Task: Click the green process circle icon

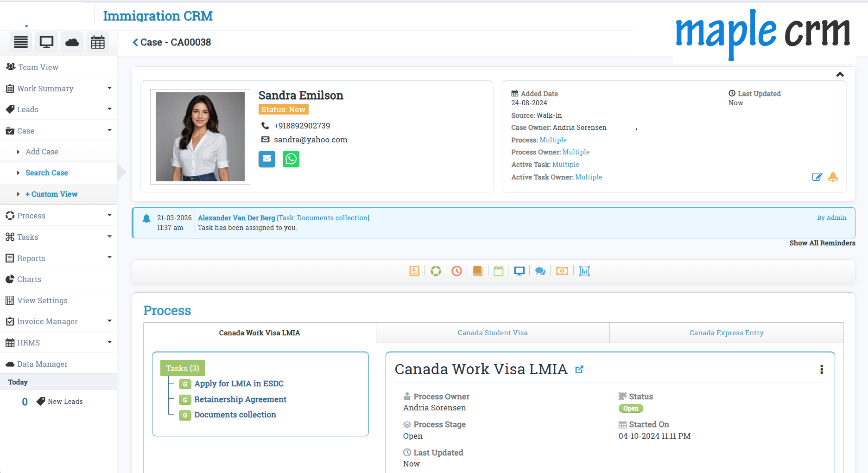Action: click(436, 271)
